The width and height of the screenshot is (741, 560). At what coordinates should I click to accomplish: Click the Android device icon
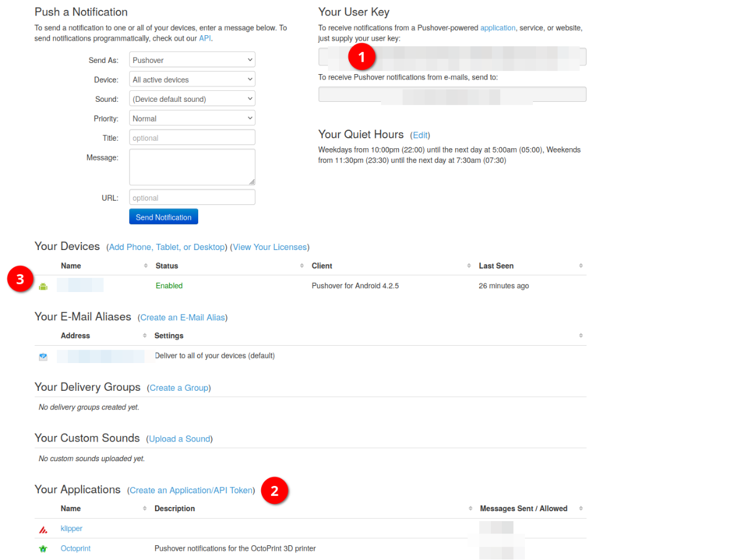pos(43,286)
